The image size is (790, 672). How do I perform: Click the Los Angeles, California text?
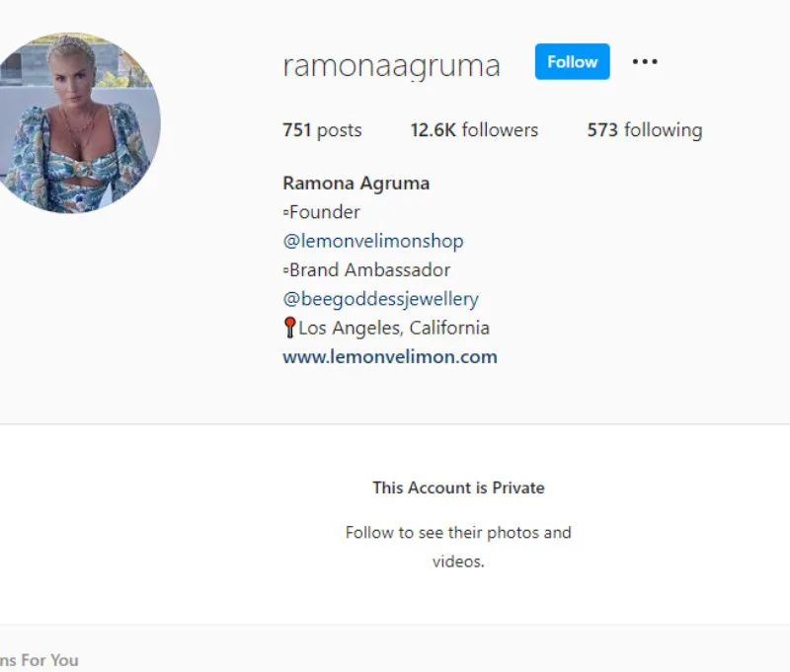[394, 329]
